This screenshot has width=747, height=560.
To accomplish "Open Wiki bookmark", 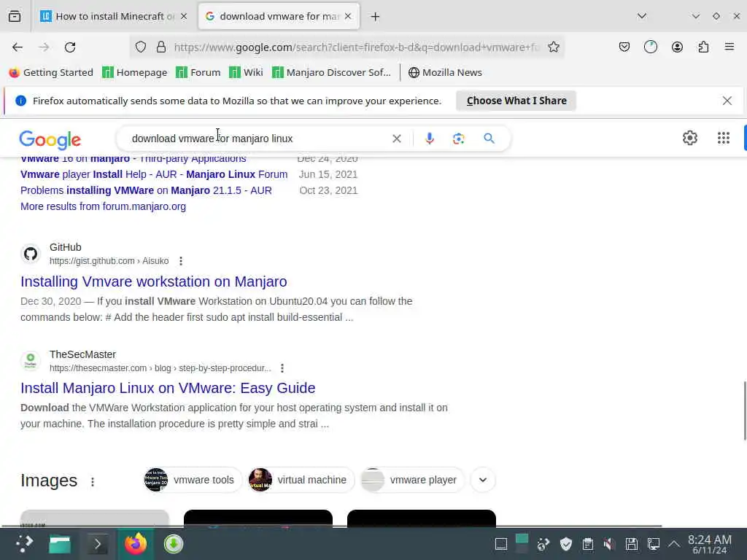I will coord(246,72).
